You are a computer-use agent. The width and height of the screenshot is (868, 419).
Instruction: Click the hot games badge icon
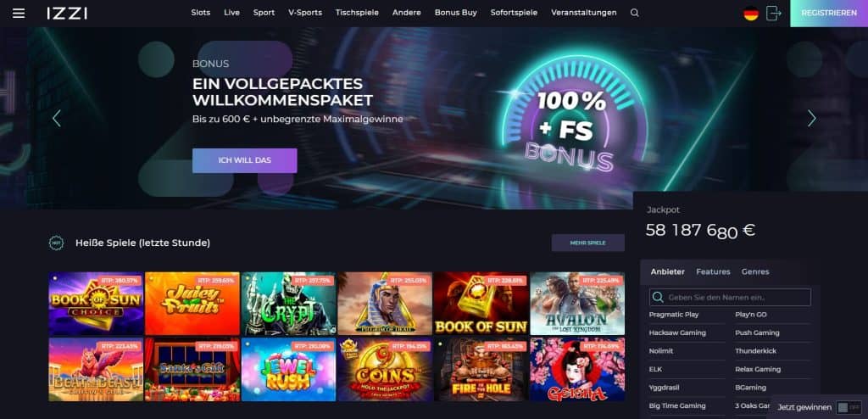[56, 243]
